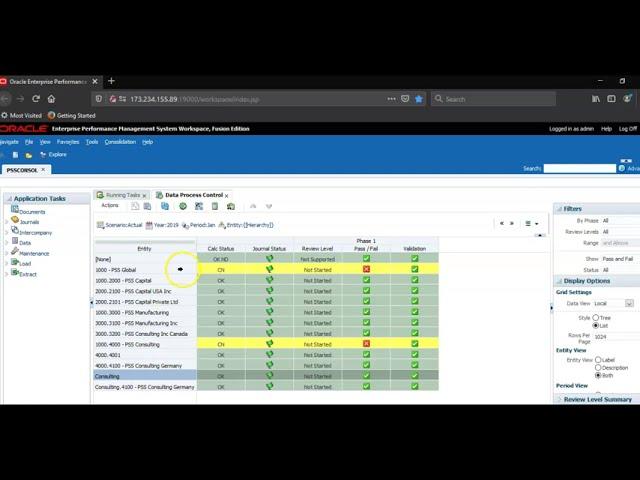The width and height of the screenshot is (640, 480).
Task: Change the Entity:[Hierarchy] point of view
Action: 246,225
